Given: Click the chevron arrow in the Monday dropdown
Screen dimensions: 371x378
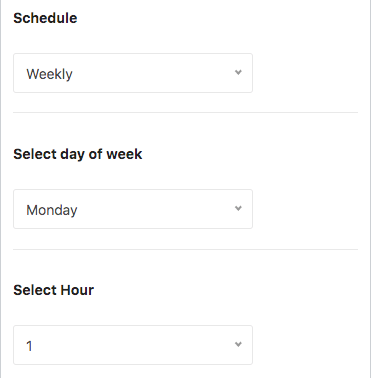Looking at the screenshot, I should (238, 208).
